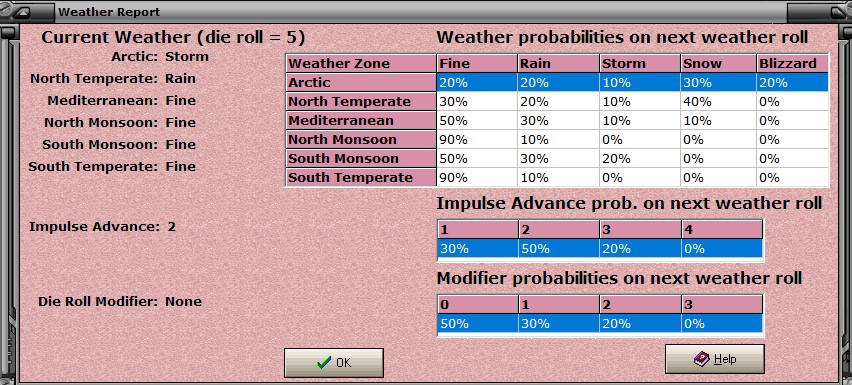Click the Fine column header
Viewport: 852px width, 385px height.
(x=477, y=64)
